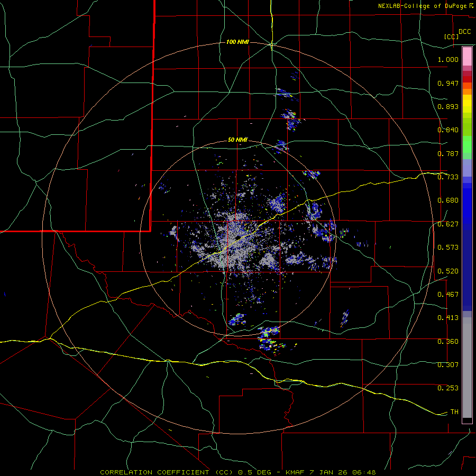
Task: Click the bright green color bar segment
Action: [x=467, y=144]
